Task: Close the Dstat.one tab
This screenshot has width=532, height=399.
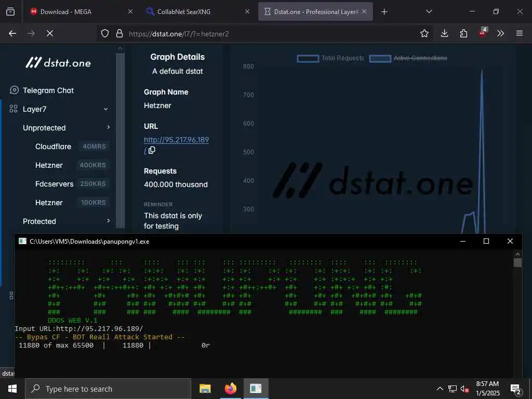Action: tap(364, 11)
